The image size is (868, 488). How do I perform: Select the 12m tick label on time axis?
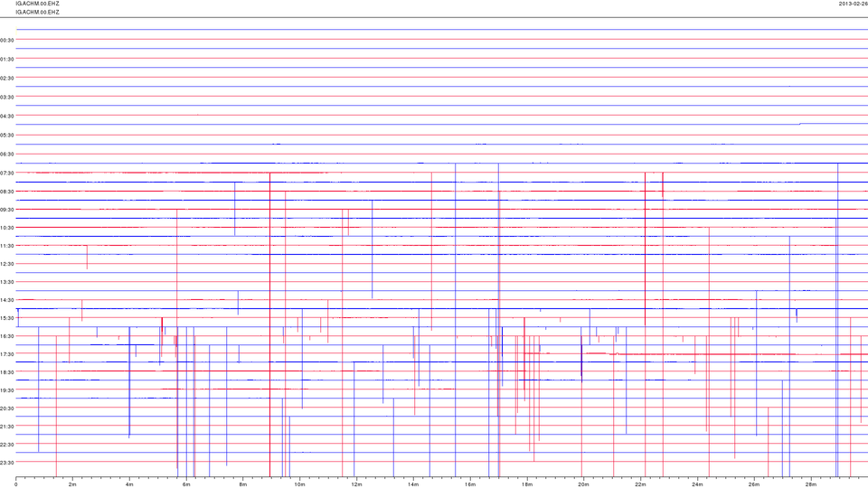(356, 484)
